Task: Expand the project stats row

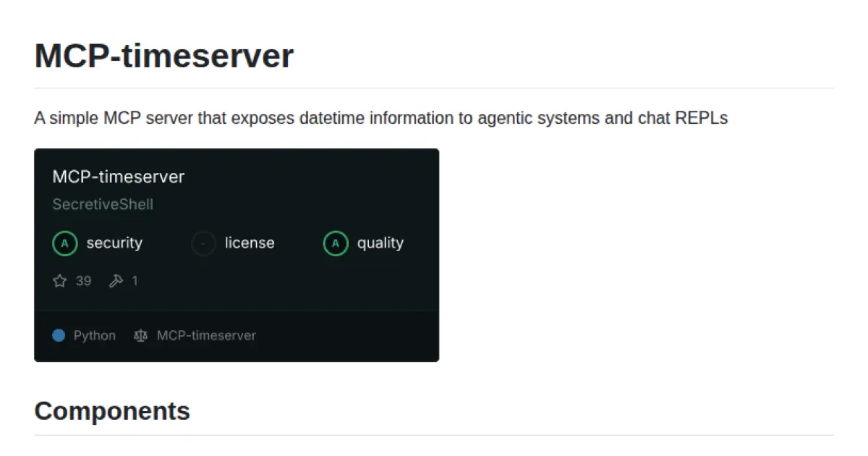Action: tap(93, 281)
